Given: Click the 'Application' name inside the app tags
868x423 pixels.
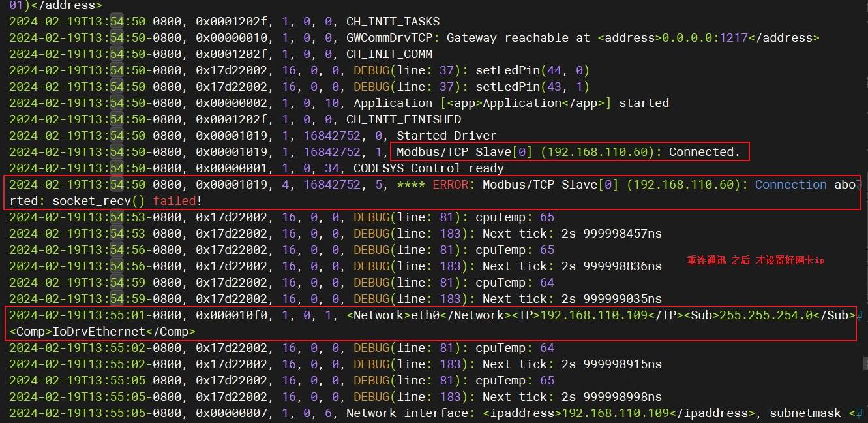Looking at the screenshot, I should tap(522, 103).
